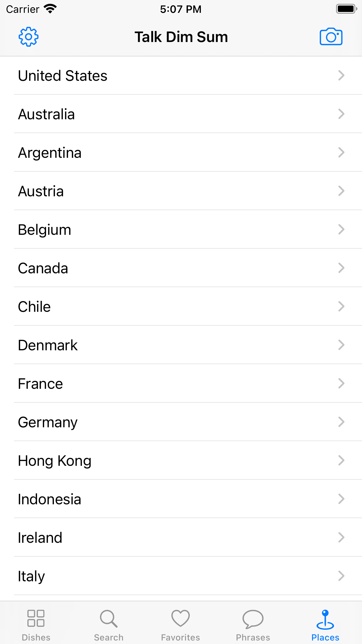Image resolution: width=362 pixels, height=644 pixels.
Task: Tap the chevron next to Hong Kong
Action: [x=341, y=461]
